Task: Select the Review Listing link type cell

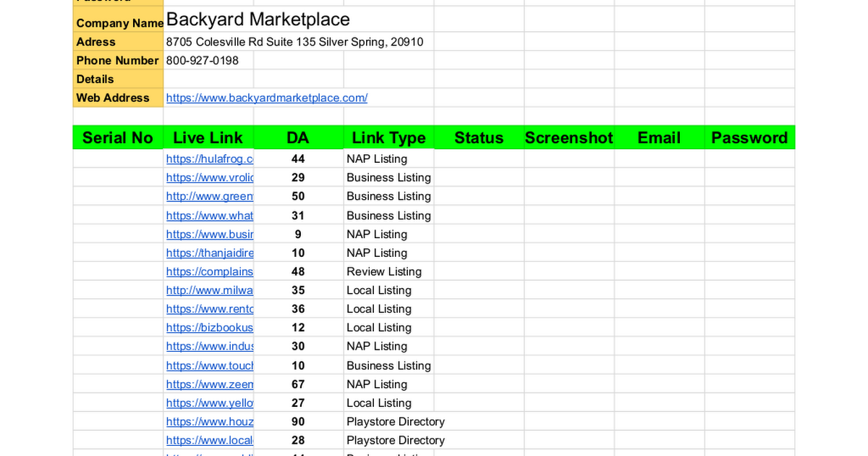Action: (388, 271)
